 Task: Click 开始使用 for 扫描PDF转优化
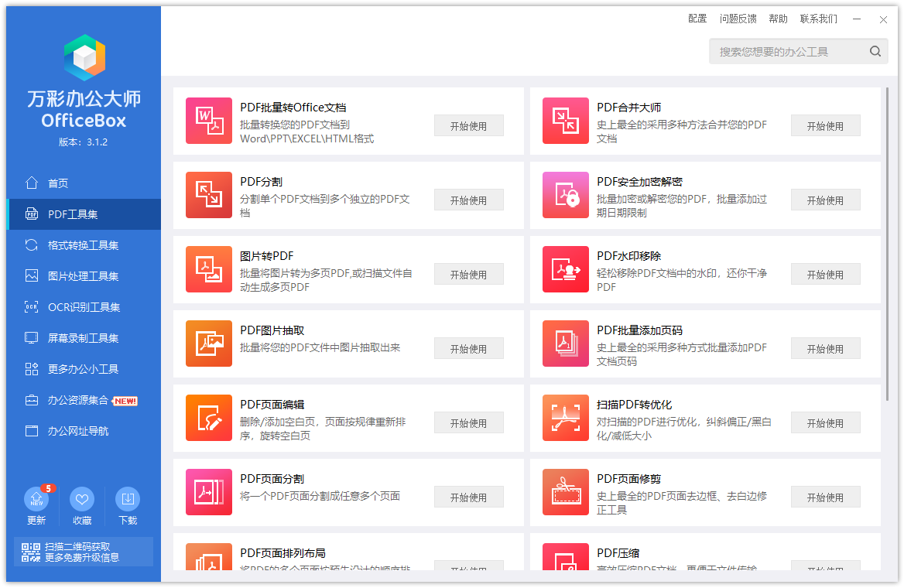pyautogui.click(x=826, y=423)
